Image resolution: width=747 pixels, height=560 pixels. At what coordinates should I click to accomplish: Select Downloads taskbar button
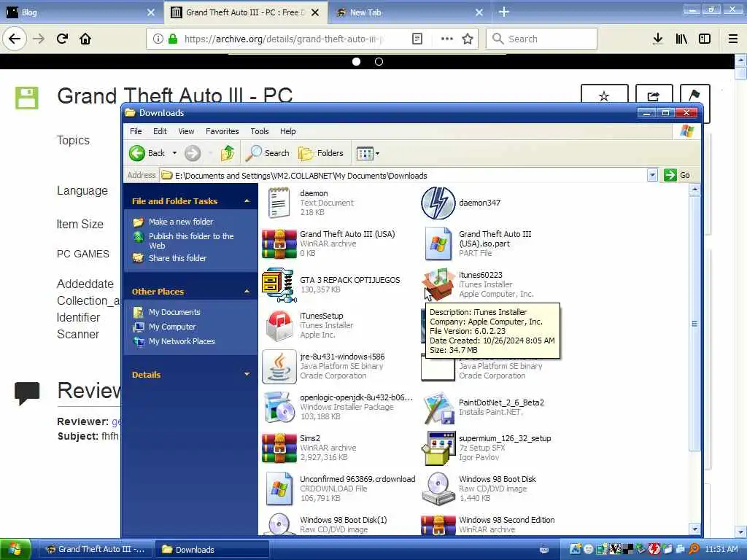(212, 550)
